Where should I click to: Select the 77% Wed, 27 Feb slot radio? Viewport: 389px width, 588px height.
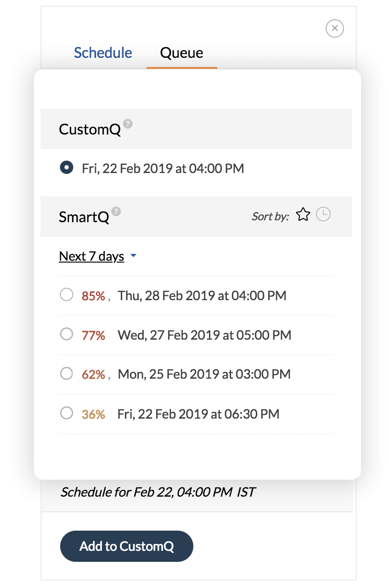(67, 334)
